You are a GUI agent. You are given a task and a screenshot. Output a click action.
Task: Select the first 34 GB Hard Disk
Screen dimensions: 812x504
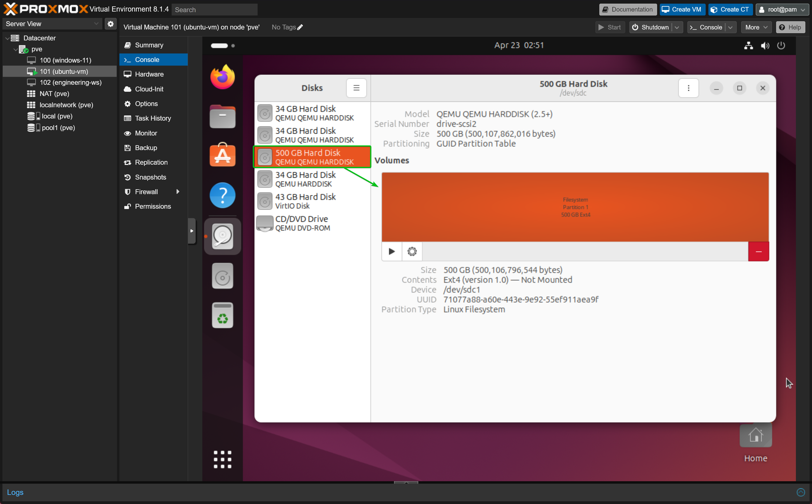click(312, 113)
